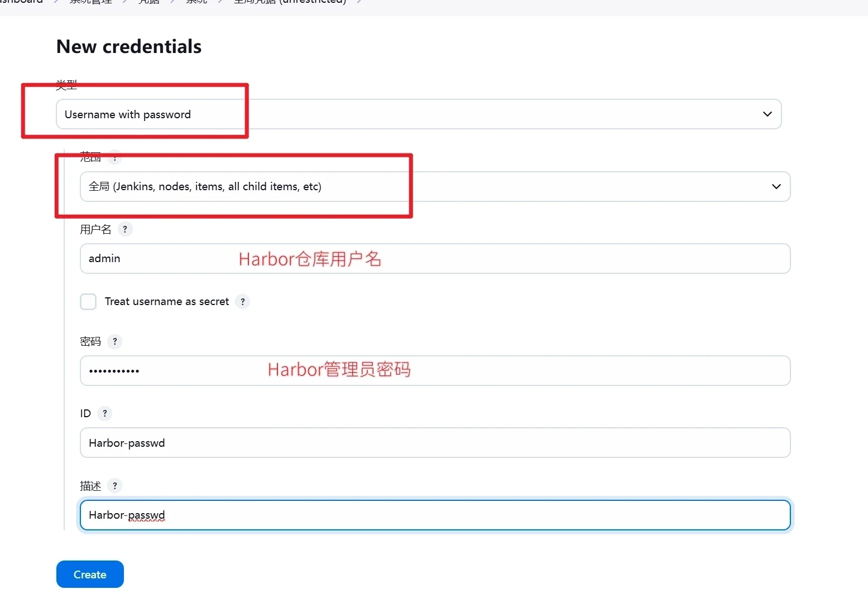Go to 系统管理 in the breadcrumb
The height and width of the screenshot is (594, 868).
[90, 2]
